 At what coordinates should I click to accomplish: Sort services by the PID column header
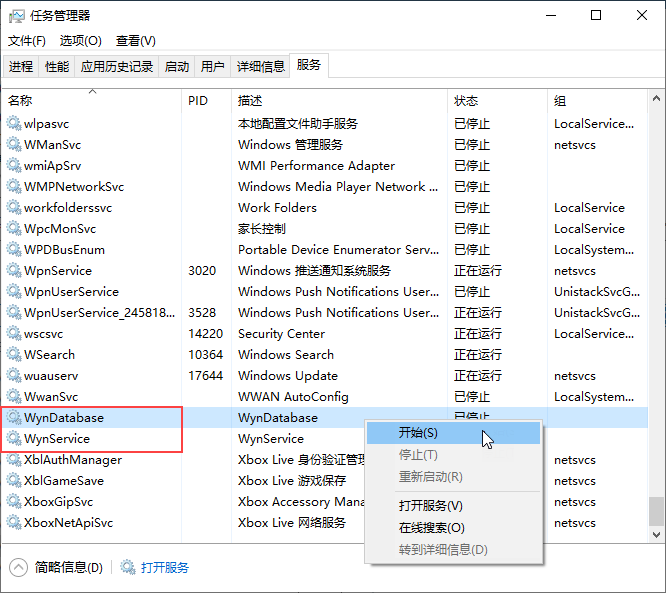pos(207,101)
